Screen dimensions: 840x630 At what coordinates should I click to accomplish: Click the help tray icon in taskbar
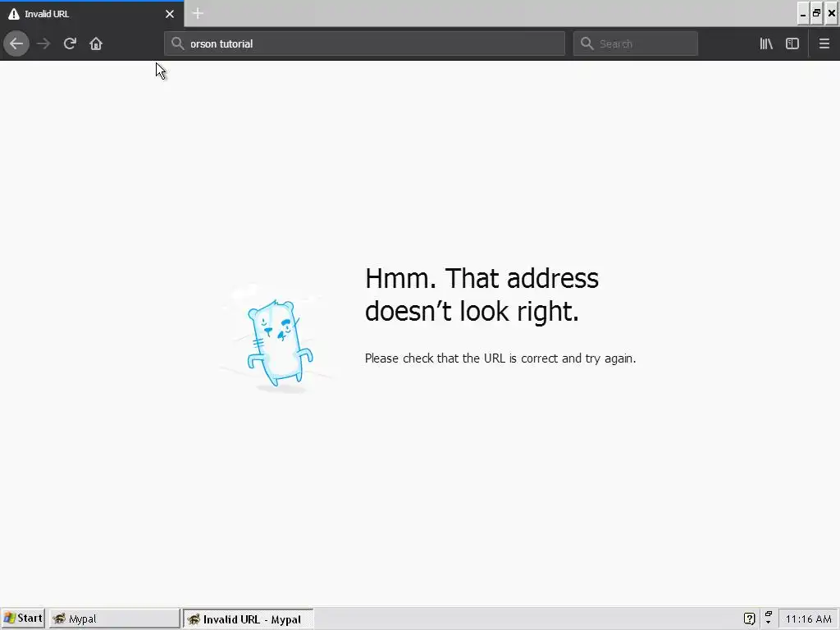point(750,619)
